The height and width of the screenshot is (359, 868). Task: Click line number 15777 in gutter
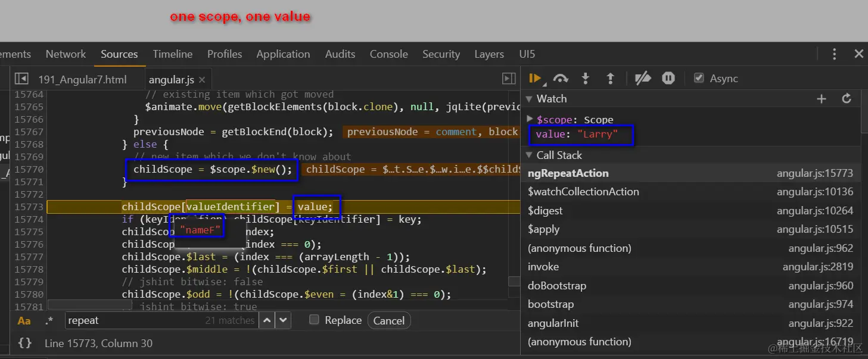click(29, 257)
